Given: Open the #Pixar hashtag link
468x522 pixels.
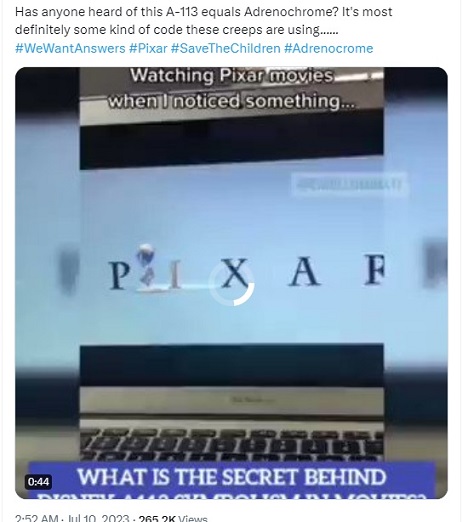Looking at the screenshot, I should coord(148,48).
